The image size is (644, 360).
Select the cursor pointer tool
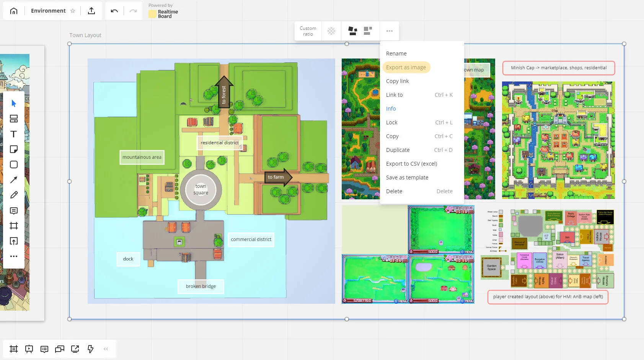tap(14, 103)
